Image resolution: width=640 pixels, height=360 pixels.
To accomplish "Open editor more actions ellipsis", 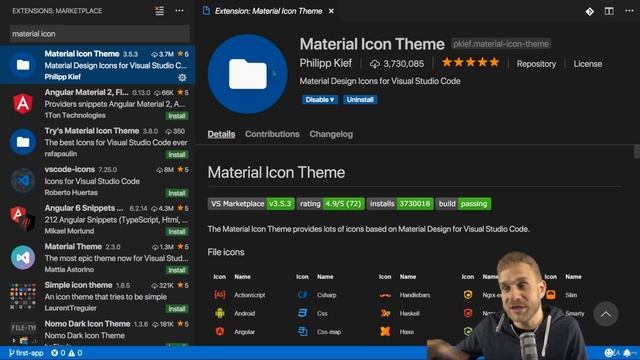I will tap(629, 11).
